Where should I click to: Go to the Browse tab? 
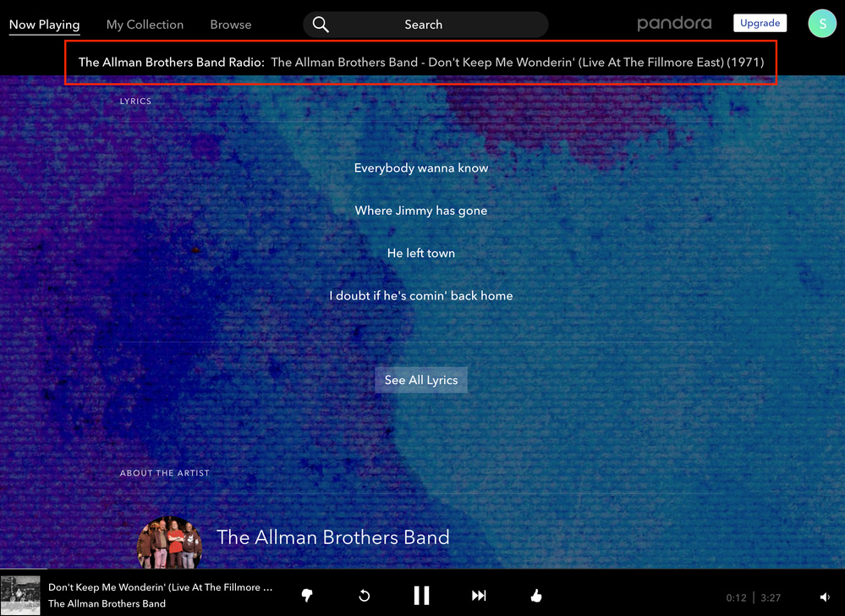click(231, 25)
